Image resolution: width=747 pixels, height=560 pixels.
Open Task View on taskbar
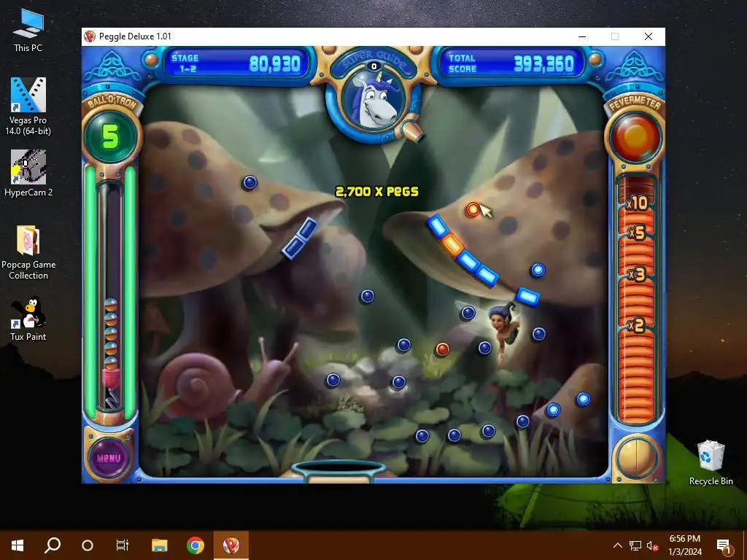click(123, 545)
